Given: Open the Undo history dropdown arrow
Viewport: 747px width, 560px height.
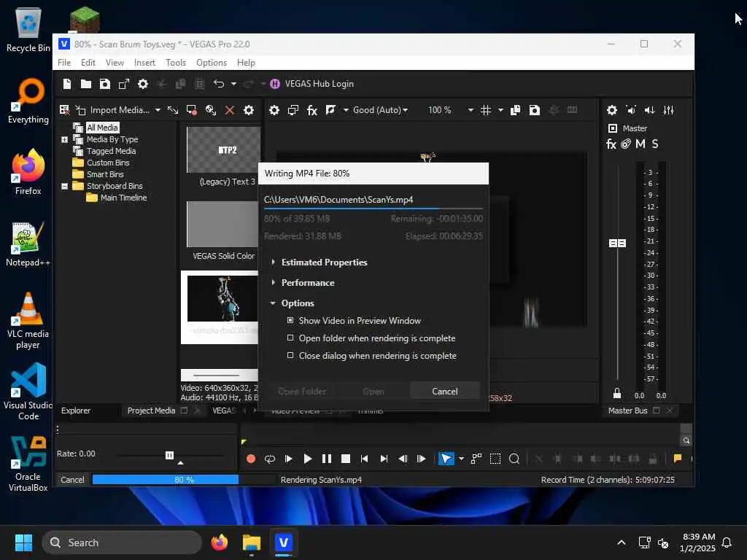Looking at the screenshot, I should tap(233, 84).
